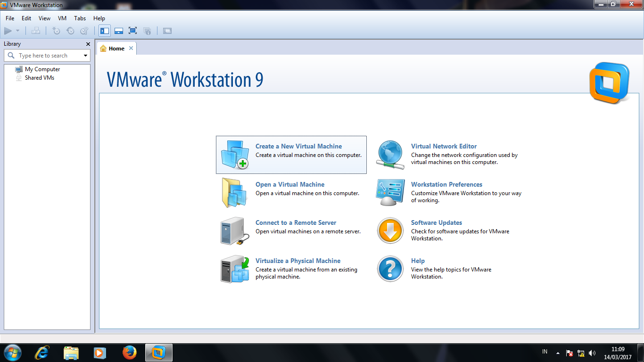
Task: Open the Snapshot Manager wrench-clock icon
Action: 84,31
